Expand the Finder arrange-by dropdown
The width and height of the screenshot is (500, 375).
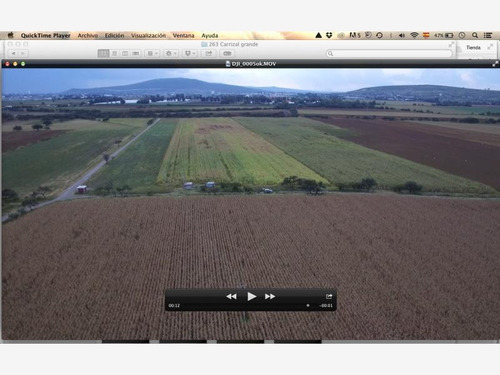tap(152, 53)
